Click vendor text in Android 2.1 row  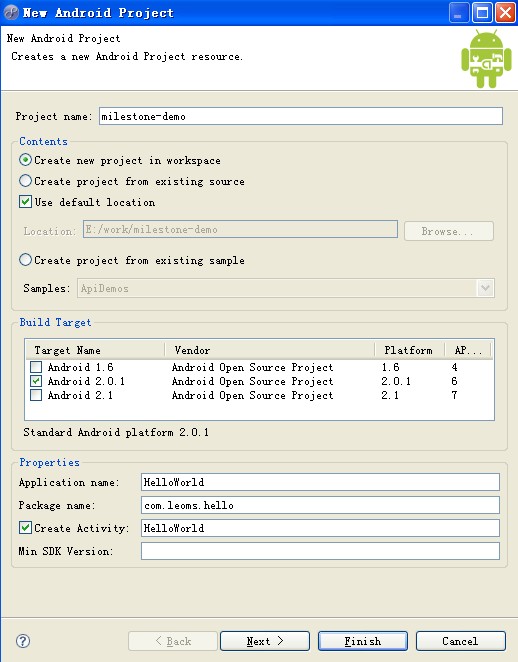coord(252,395)
